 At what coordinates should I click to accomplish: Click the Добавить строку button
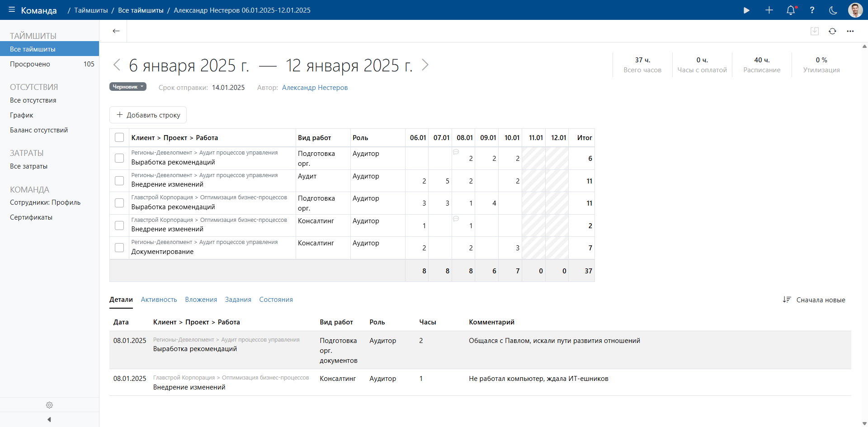coord(148,115)
